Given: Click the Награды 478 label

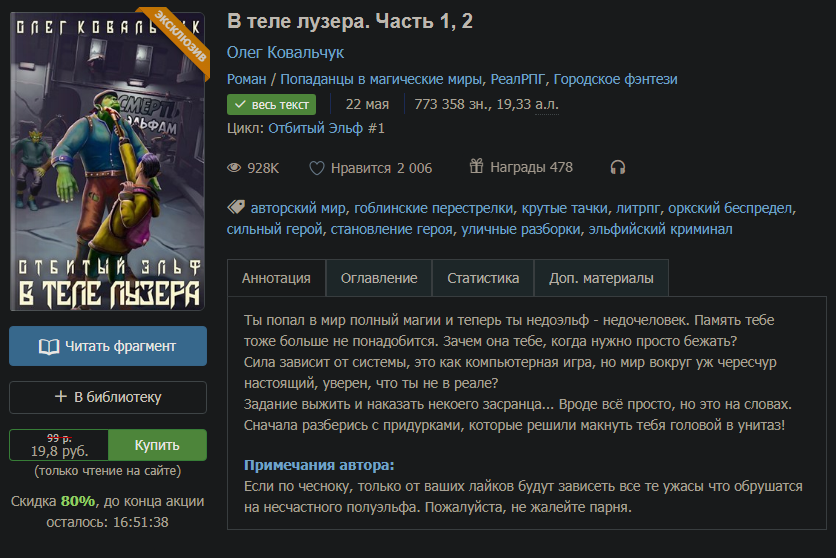Looking at the screenshot, I should click(x=531, y=167).
